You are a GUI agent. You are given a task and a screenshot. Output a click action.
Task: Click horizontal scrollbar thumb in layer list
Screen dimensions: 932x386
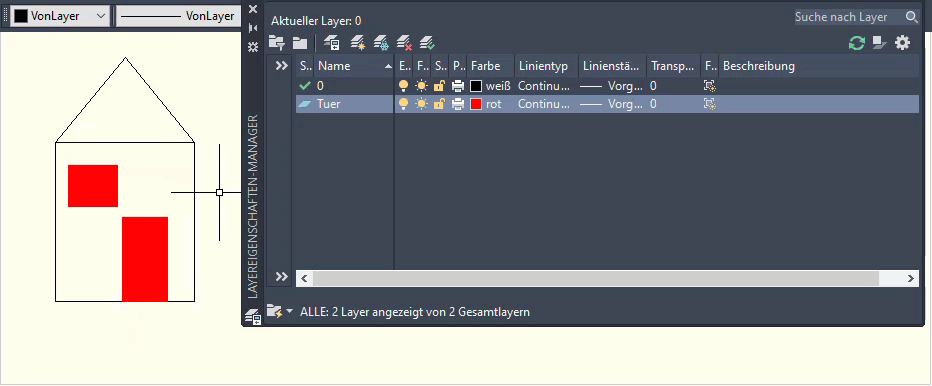coord(596,278)
